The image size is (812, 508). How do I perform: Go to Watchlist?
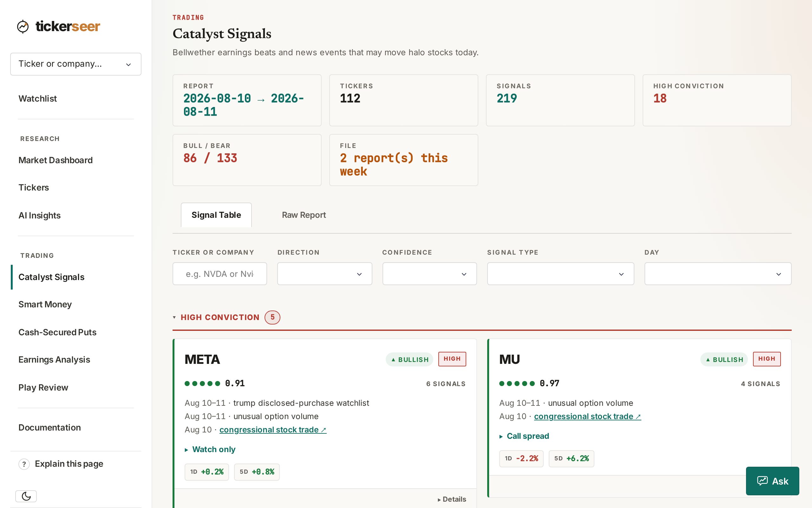37,98
